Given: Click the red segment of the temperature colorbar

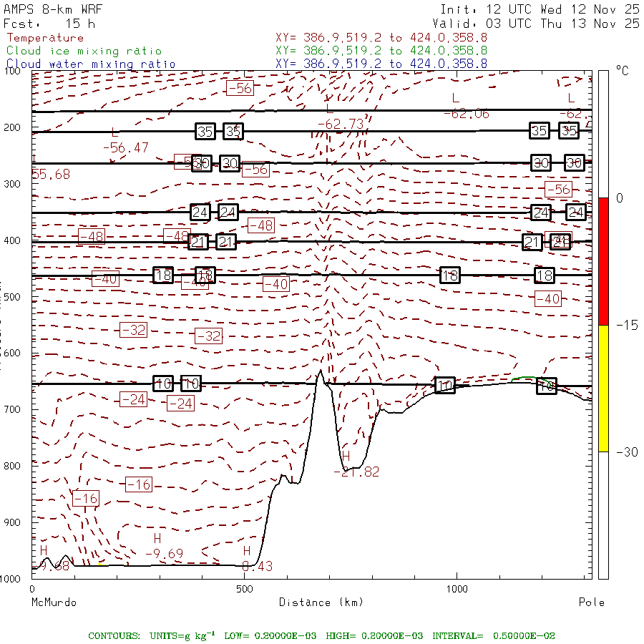Looking at the screenshot, I should coord(603,261).
